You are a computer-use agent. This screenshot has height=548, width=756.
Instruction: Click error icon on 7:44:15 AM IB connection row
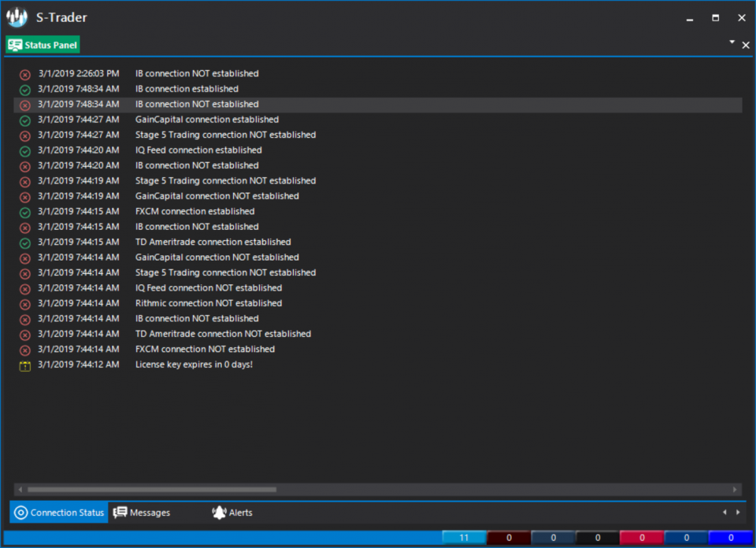pyautogui.click(x=25, y=228)
